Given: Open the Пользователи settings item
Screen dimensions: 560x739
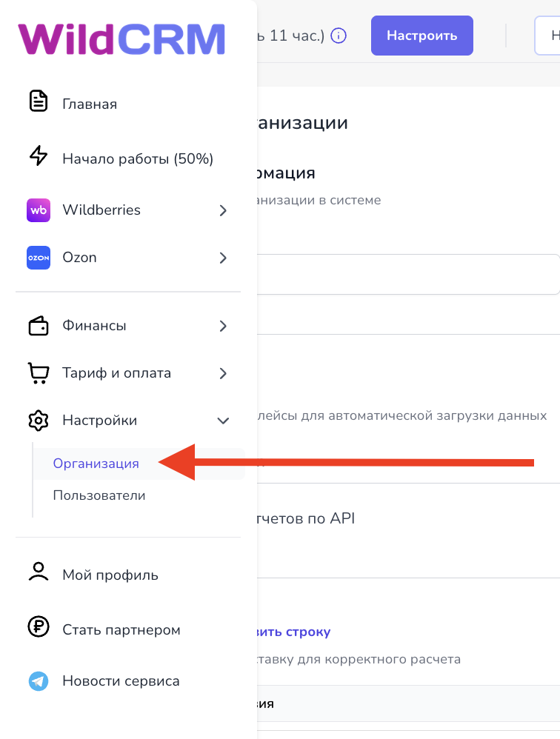Looking at the screenshot, I should pos(99,495).
